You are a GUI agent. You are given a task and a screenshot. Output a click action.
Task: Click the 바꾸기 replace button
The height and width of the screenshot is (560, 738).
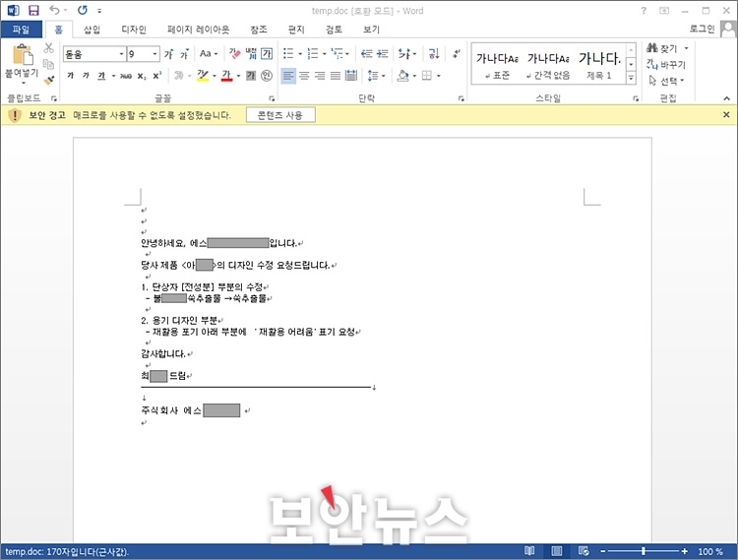[x=666, y=65]
